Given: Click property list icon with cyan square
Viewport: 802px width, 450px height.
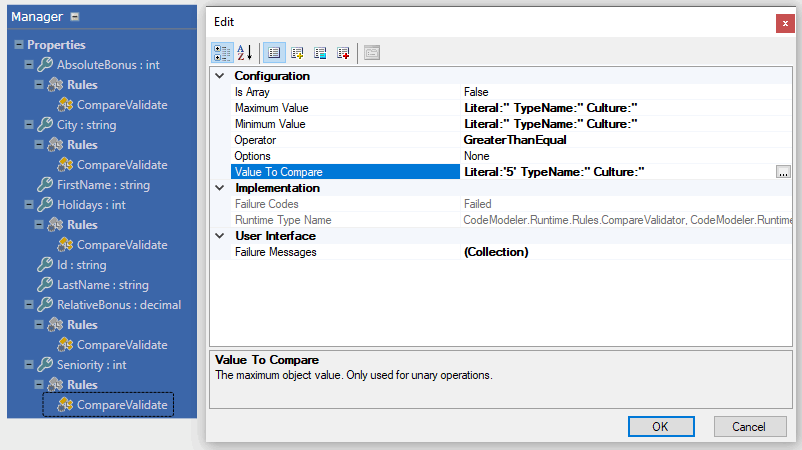Looking at the screenshot, I should coord(320,53).
